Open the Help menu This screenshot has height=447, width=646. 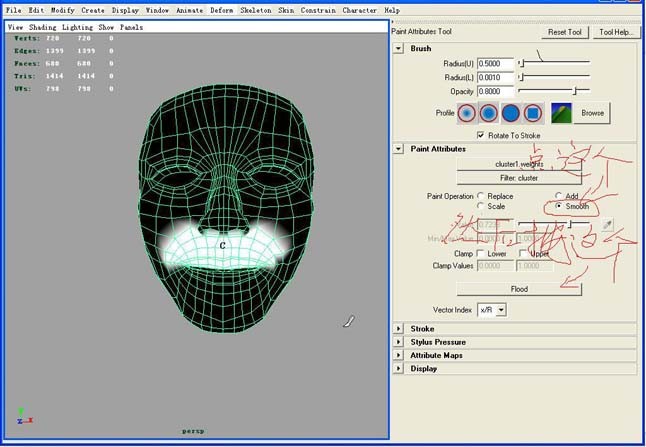392,10
